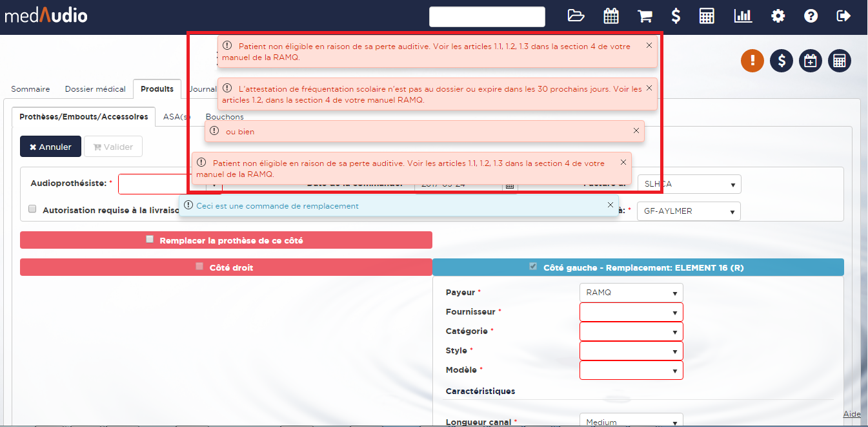Toggle 'Remplacer la prothèse de ce côté' checkbox

[x=150, y=239]
